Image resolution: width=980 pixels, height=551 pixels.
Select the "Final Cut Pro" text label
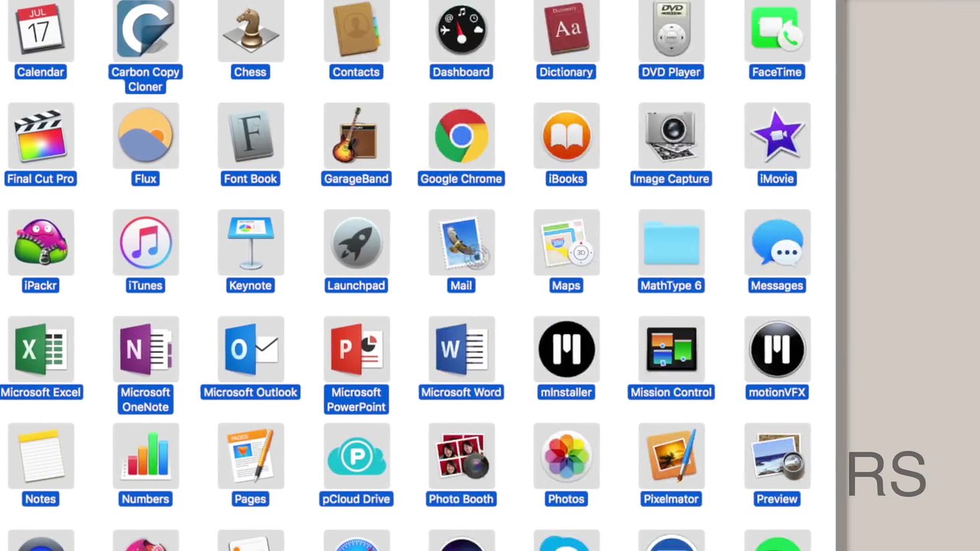41,178
